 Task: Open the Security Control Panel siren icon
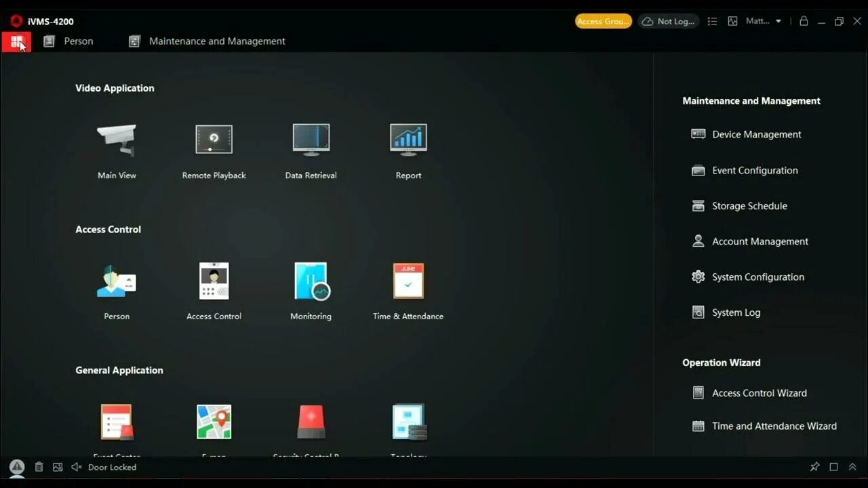point(311,422)
